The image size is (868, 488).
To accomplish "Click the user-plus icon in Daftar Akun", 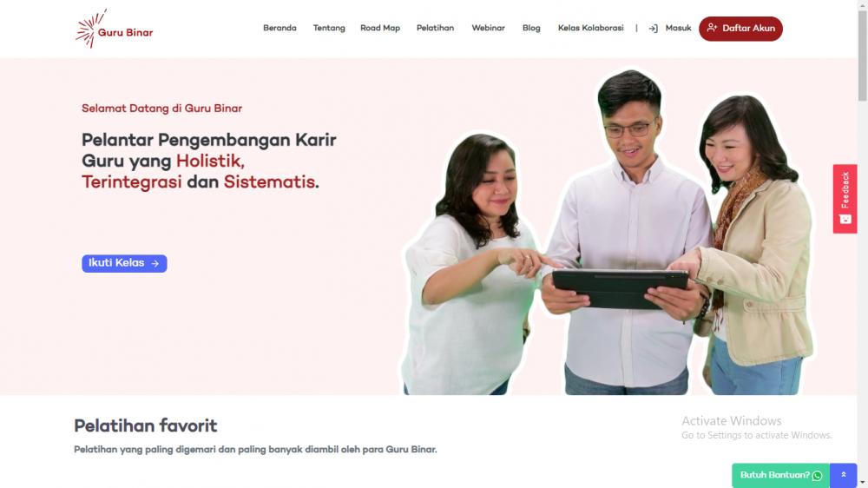I will [x=712, y=28].
